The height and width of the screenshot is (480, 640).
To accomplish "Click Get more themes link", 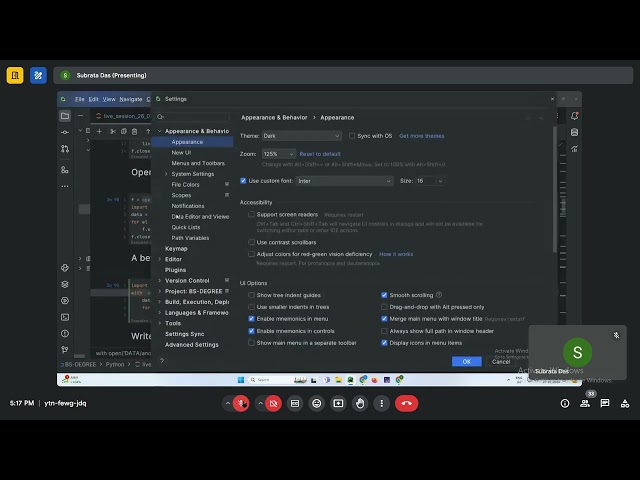I will point(422,136).
